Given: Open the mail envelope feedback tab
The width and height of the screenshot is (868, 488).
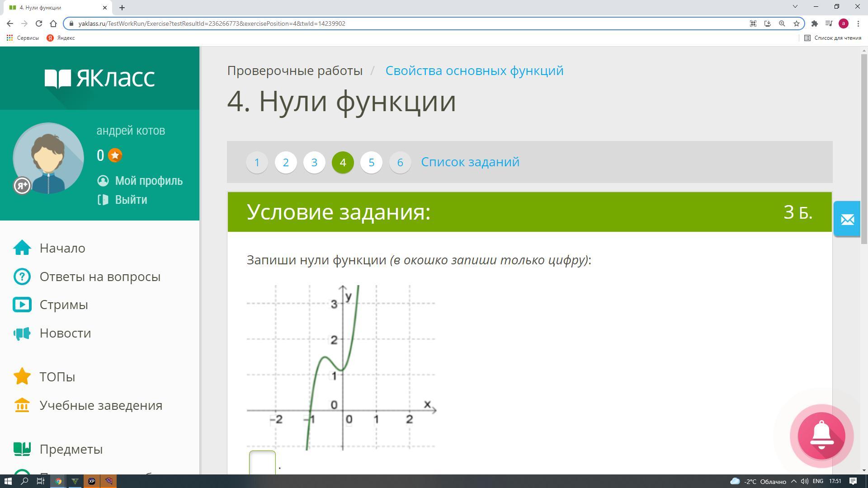Looking at the screenshot, I should coord(847,219).
